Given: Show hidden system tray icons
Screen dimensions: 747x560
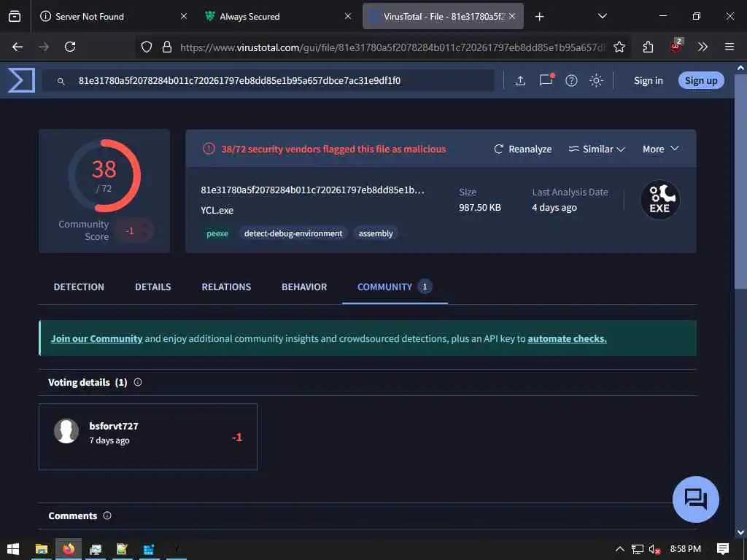Looking at the screenshot, I should (x=620, y=550).
